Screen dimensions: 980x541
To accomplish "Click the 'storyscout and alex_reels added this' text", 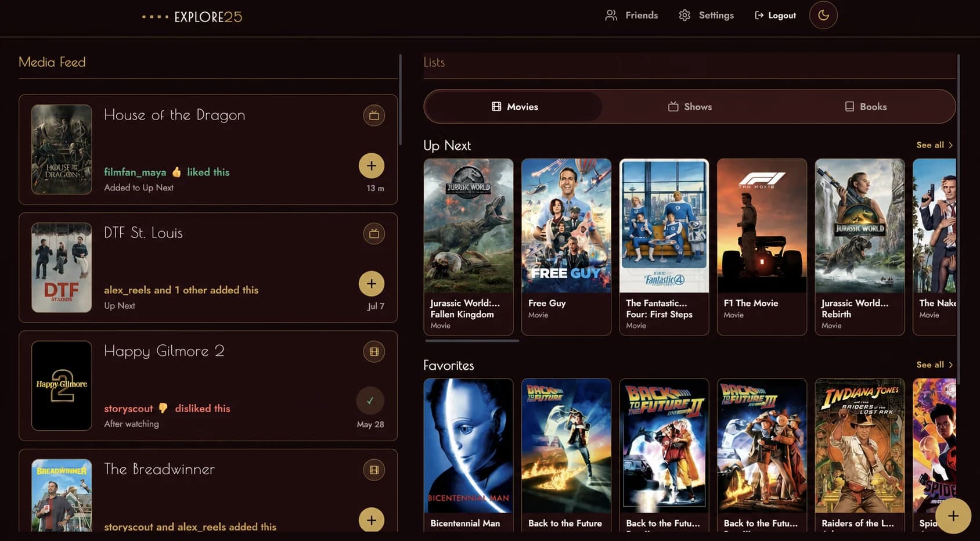I will (190, 526).
